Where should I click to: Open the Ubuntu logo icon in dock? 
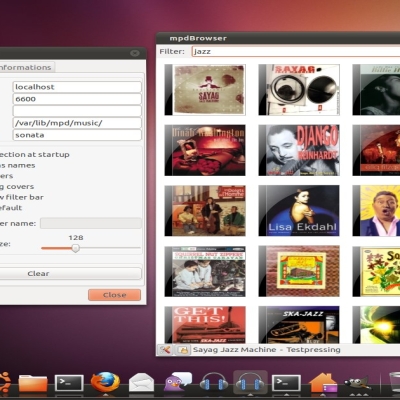pyautogui.click(x=5, y=383)
